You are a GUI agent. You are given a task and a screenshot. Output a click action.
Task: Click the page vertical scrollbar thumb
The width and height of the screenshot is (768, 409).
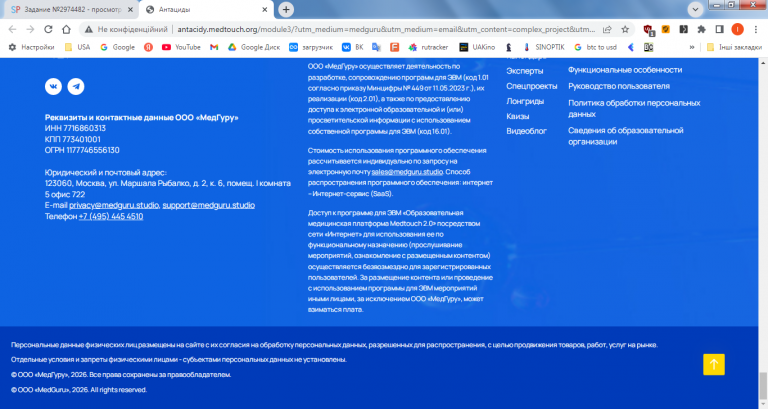pyautogui.click(x=763, y=387)
